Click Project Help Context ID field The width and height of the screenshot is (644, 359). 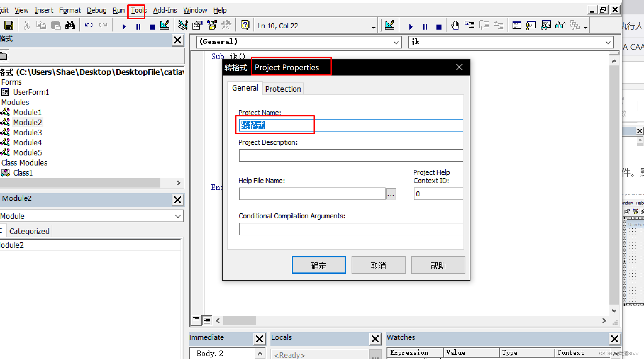click(438, 194)
